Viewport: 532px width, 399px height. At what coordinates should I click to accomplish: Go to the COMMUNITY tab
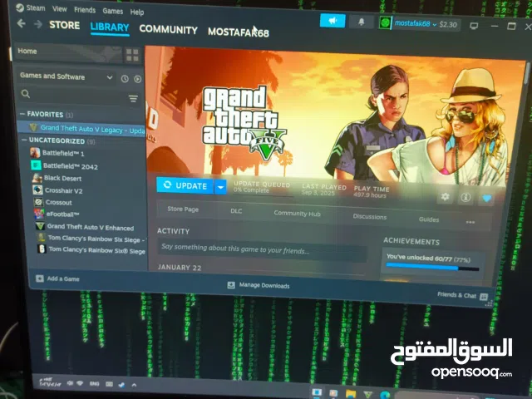168,30
